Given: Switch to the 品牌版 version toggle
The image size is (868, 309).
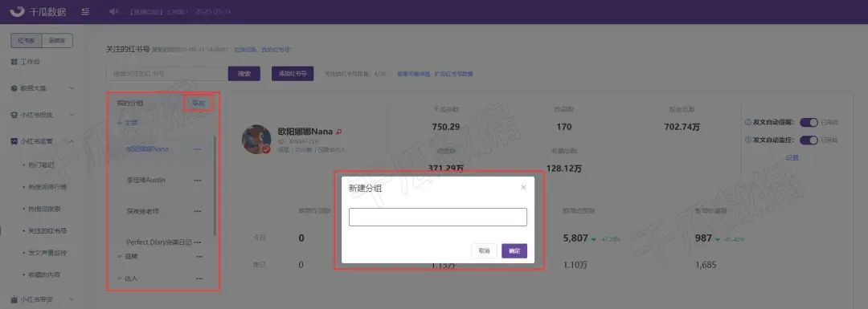Looking at the screenshot, I should click(58, 40).
